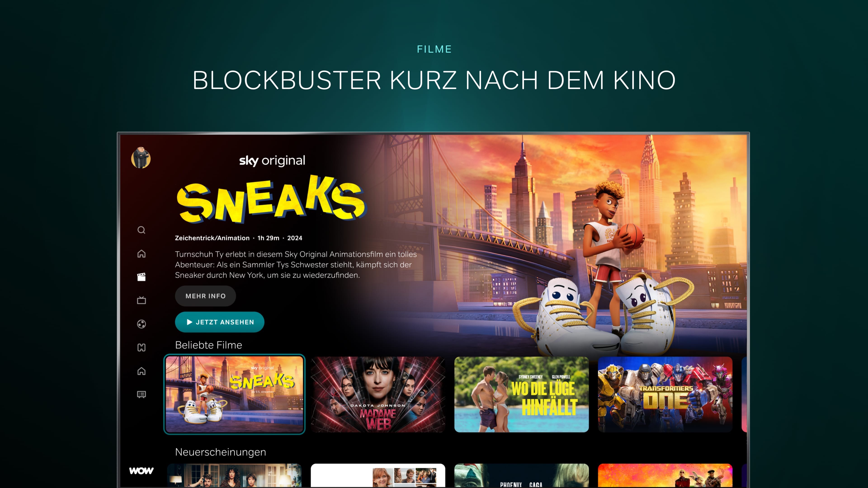Go to sports via the soccer ball icon
The image size is (868, 488).
tap(141, 324)
